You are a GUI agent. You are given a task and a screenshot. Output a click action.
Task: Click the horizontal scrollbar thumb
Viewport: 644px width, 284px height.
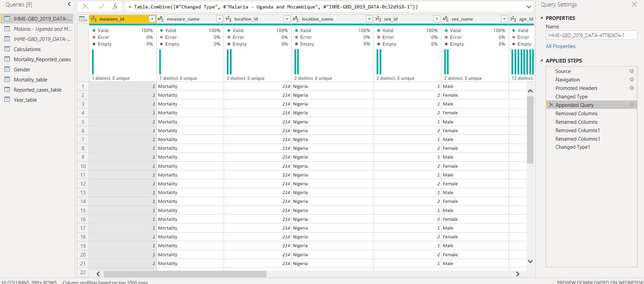pyautogui.click(x=185, y=274)
